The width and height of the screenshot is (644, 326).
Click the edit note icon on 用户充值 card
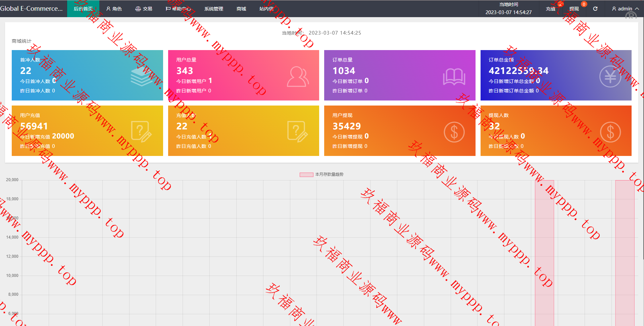[141, 132]
